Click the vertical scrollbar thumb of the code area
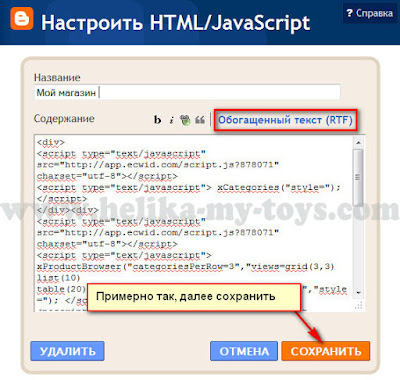400x380 pixels. coord(359,177)
